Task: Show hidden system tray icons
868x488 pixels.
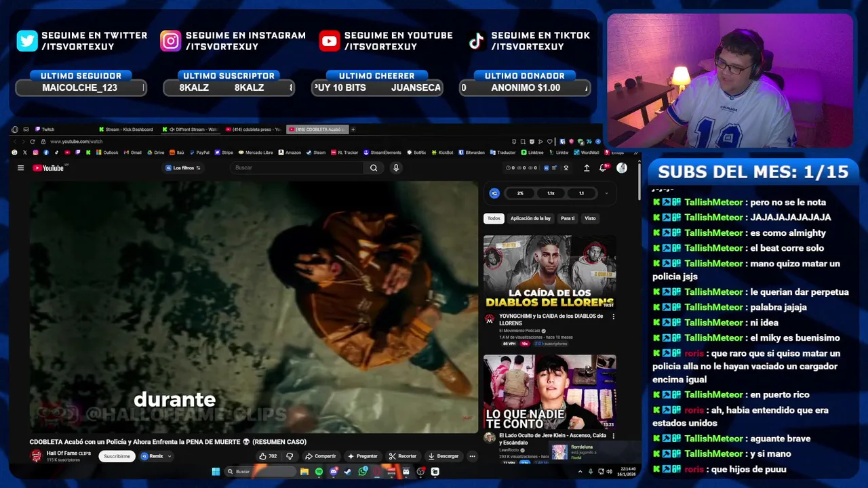Action: tap(581, 472)
